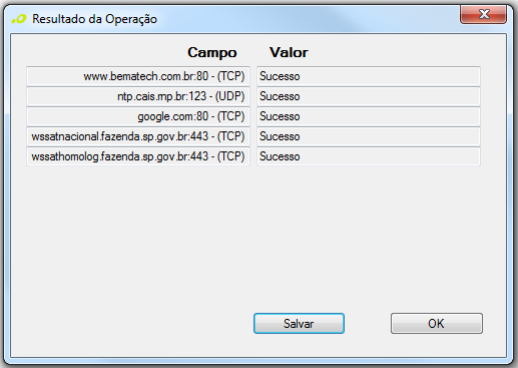
Task: Click the Campo column header
Action: coord(212,53)
